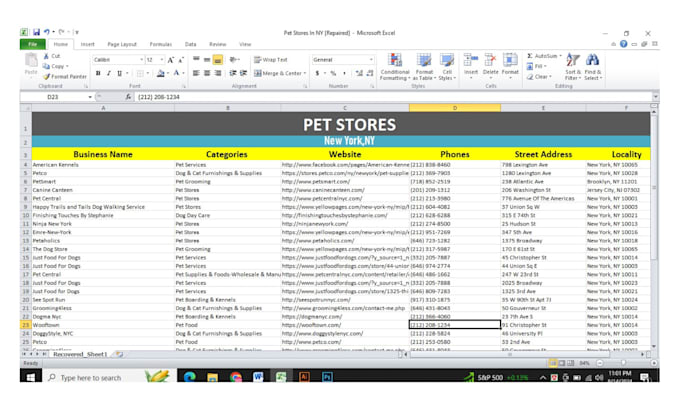This screenshot has height=409, width=680.
Task: Select the Recovered_Sheet1 sheet tab
Action: [x=80, y=354]
